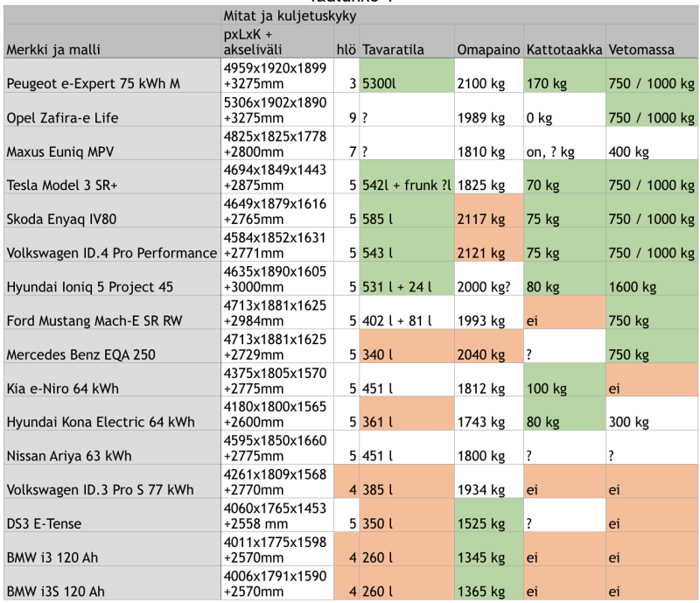
Task: Click the "Omapaino" header cell
Action: tap(488, 50)
